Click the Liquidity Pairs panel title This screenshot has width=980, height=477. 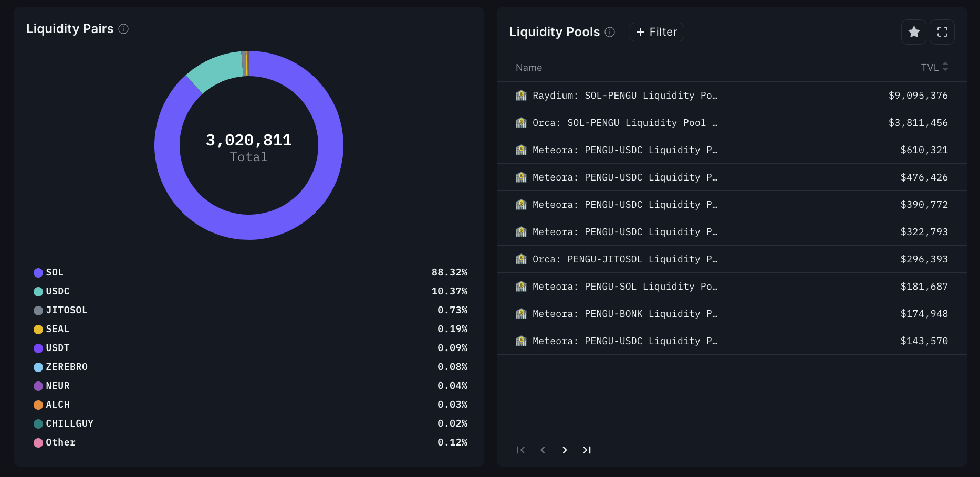pos(70,29)
